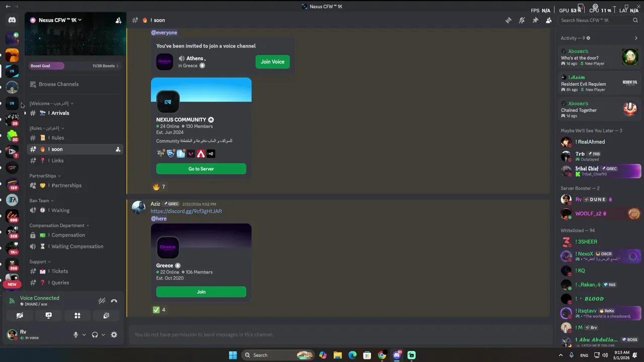Viewport: 644px width, 362px height.
Task: Open Discord direct messages home icon
Action: [12, 20]
